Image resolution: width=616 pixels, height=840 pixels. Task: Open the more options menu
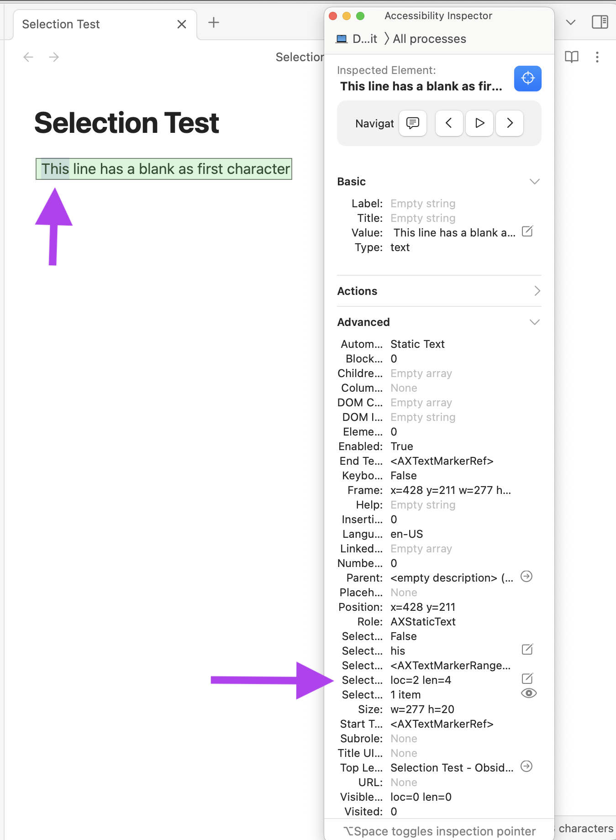(x=598, y=57)
